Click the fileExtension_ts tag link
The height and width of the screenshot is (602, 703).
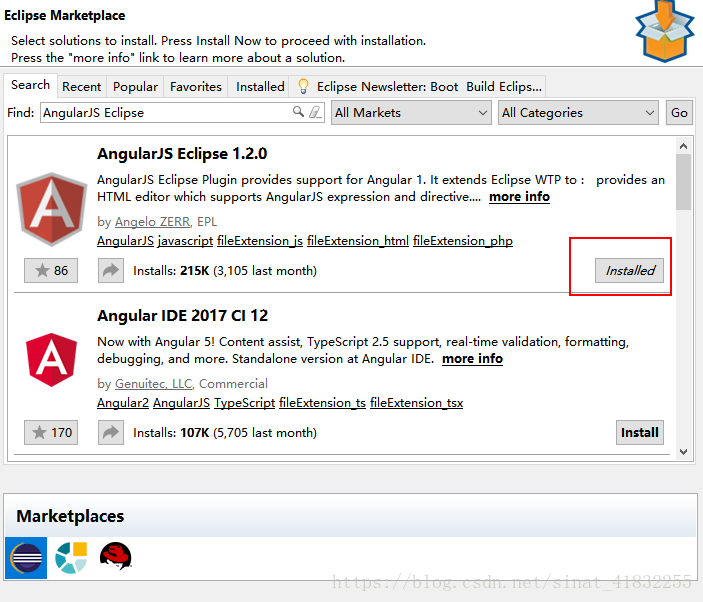[x=322, y=403]
